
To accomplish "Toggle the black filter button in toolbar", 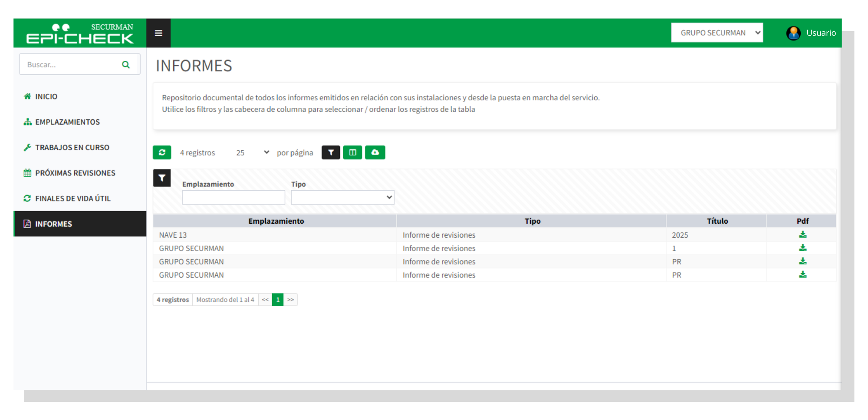I will [331, 152].
